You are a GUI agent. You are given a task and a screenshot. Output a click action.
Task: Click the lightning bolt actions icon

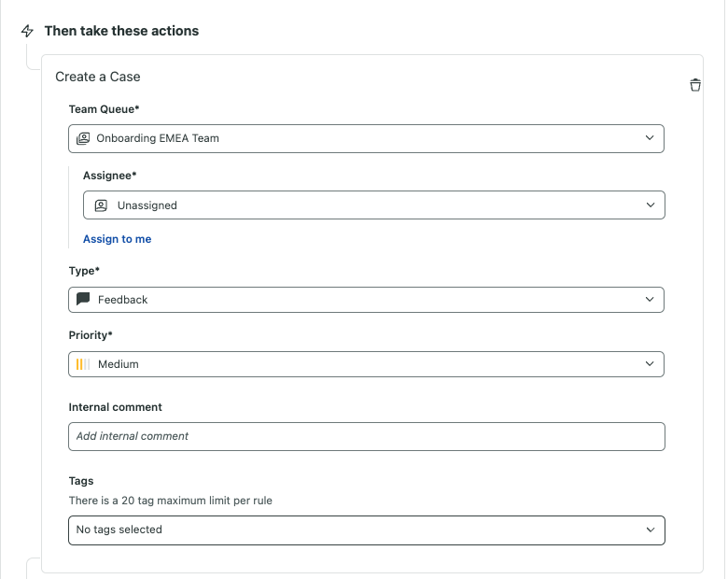click(x=27, y=31)
